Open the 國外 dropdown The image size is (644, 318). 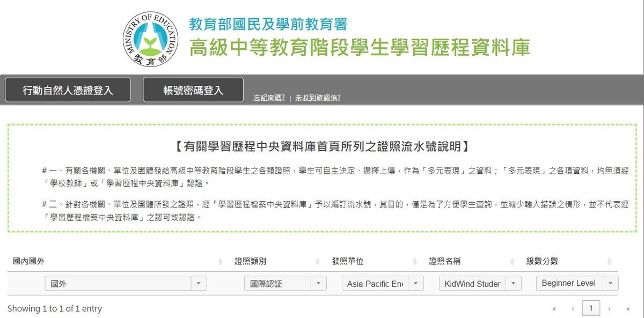(126, 284)
